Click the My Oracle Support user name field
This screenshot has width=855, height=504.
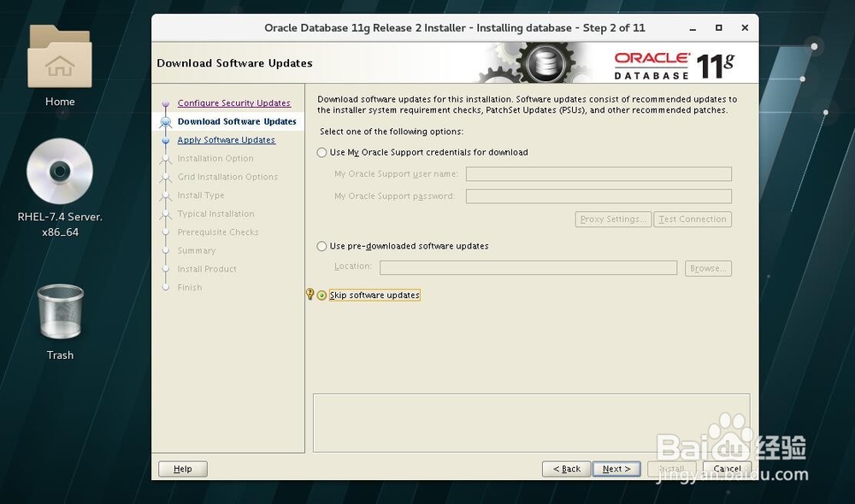(x=598, y=173)
